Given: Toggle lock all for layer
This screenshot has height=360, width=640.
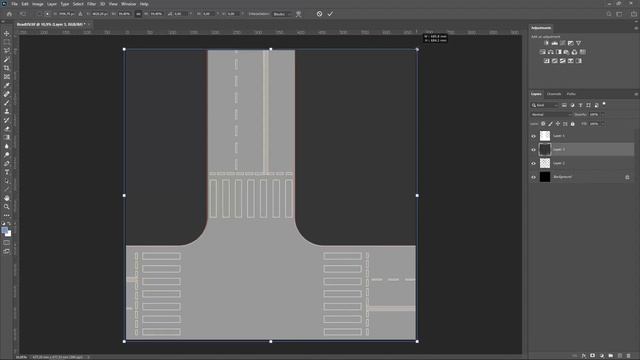Looking at the screenshot, I should 573,124.
